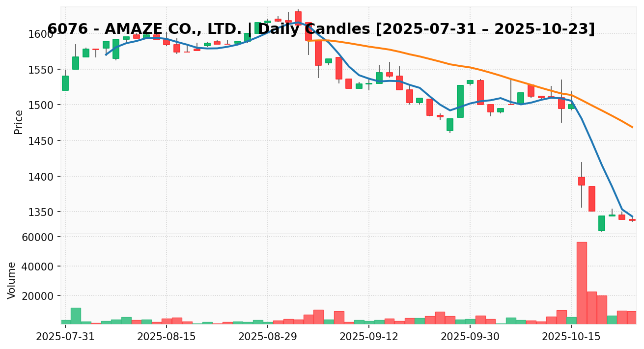Click the tallest red volume bar

click(x=582, y=283)
